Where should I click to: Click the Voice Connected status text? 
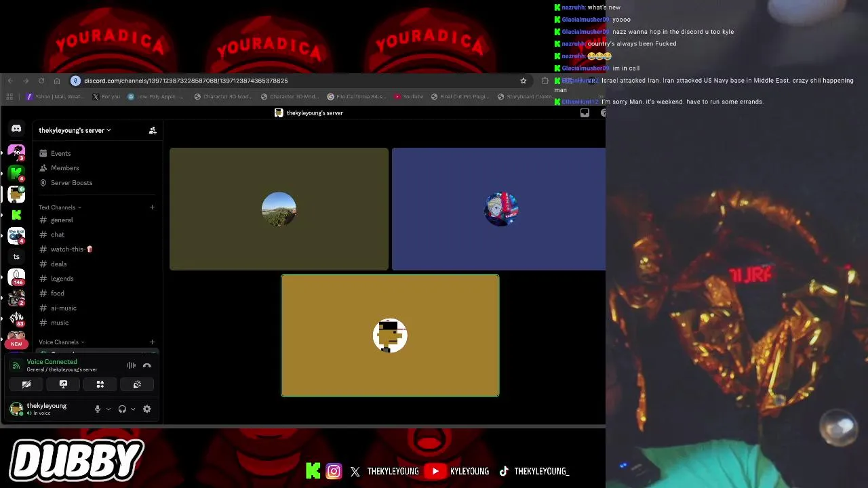(x=52, y=362)
